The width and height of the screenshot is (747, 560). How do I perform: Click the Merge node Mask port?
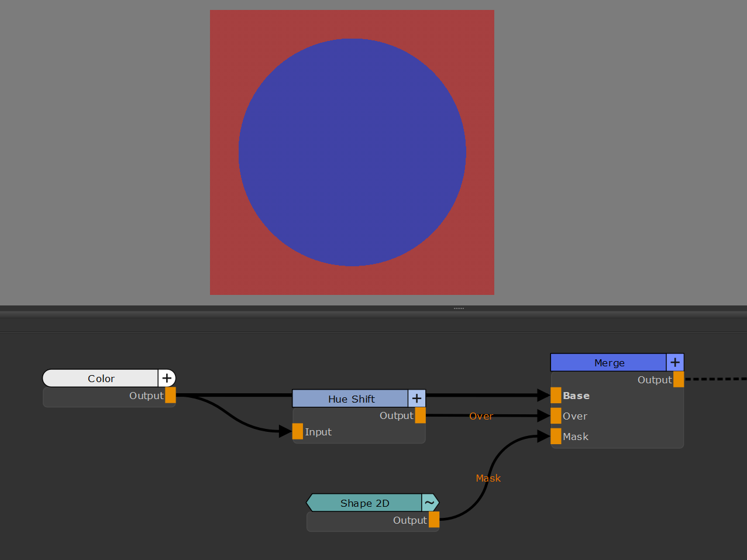pyautogui.click(x=556, y=437)
